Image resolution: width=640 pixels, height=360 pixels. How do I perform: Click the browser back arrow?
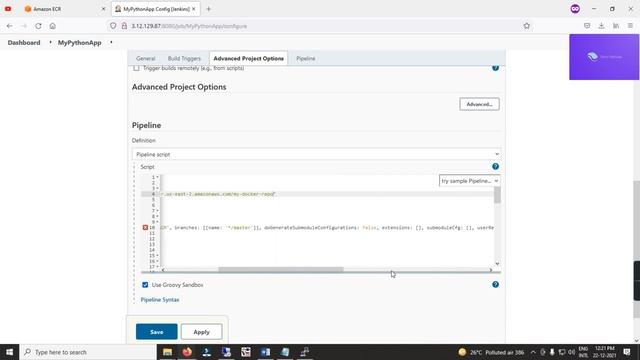[9, 26]
